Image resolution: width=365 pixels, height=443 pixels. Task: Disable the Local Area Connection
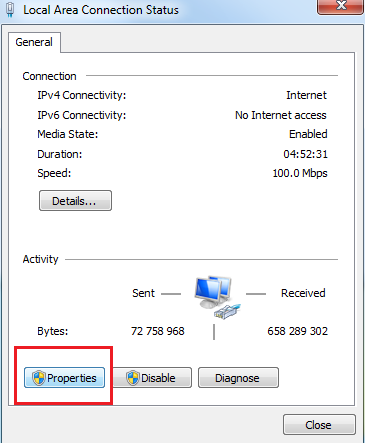[152, 378]
